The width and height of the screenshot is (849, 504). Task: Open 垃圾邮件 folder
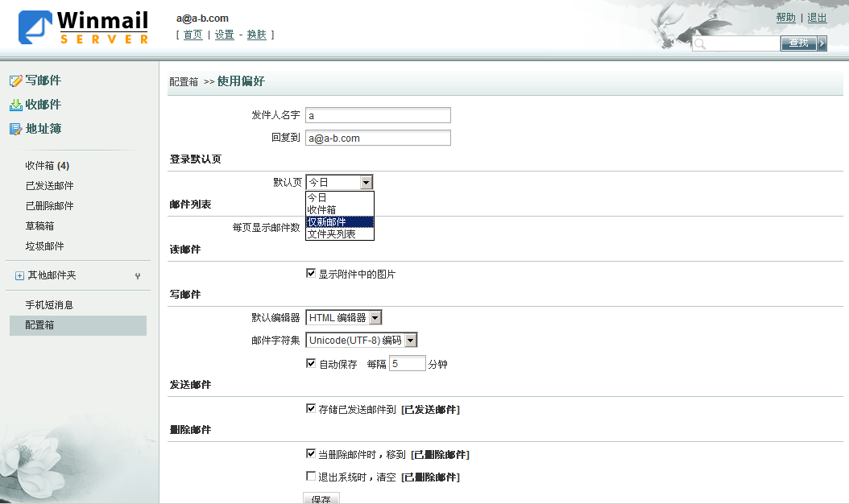(44, 246)
